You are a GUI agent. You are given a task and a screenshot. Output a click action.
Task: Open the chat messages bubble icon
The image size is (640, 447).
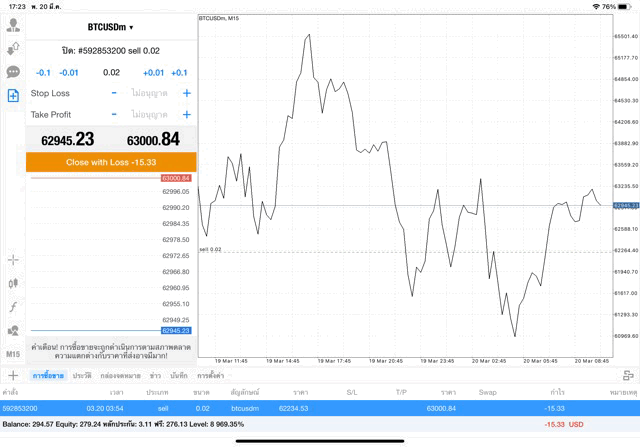(13, 72)
